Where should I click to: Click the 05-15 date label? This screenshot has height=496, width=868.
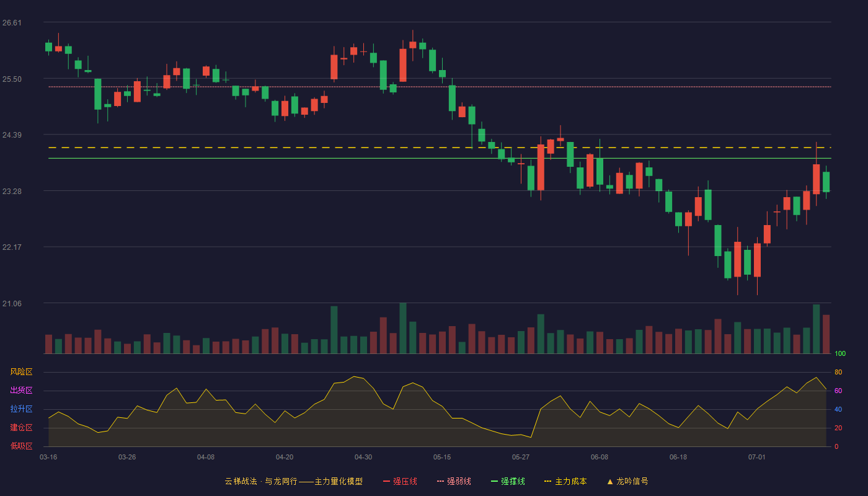coord(442,457)
